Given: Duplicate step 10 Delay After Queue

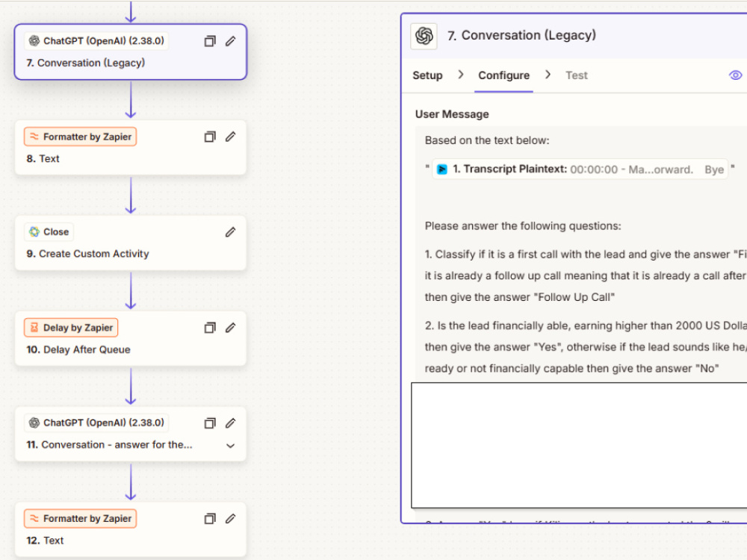Looking at the screenshot, I should [x=210, y=328].
